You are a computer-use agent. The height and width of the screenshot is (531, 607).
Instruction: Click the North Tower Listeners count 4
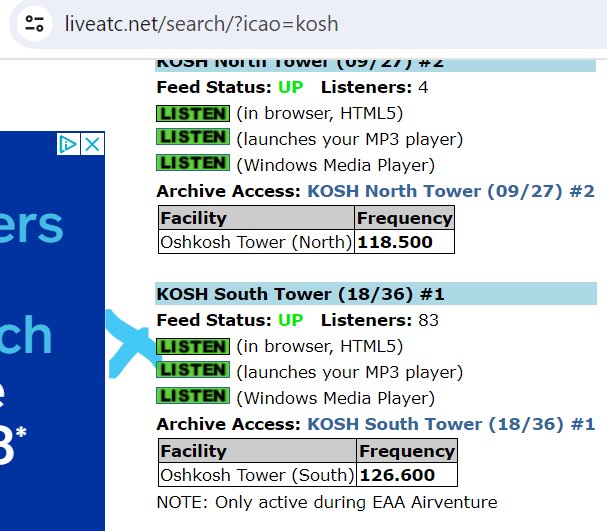423,87
